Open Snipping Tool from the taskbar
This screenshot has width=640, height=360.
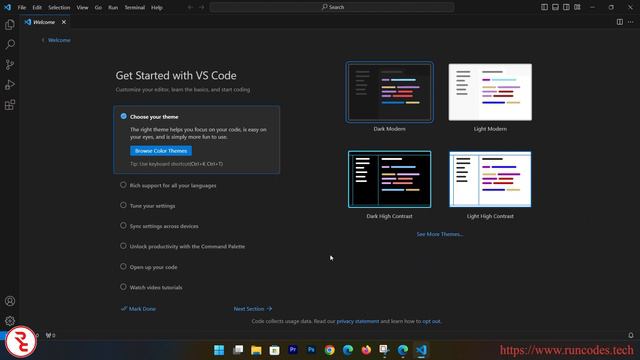384,350
